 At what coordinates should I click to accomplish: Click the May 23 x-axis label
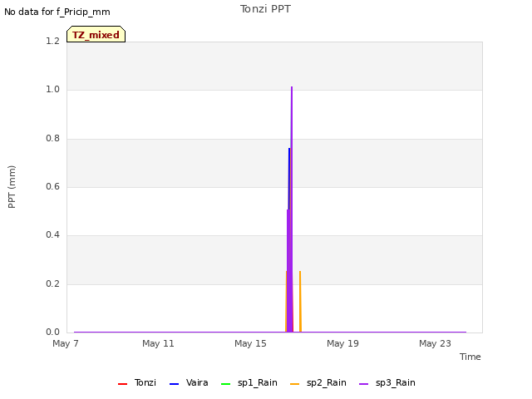pyautogui.click(x=435, y=343)
